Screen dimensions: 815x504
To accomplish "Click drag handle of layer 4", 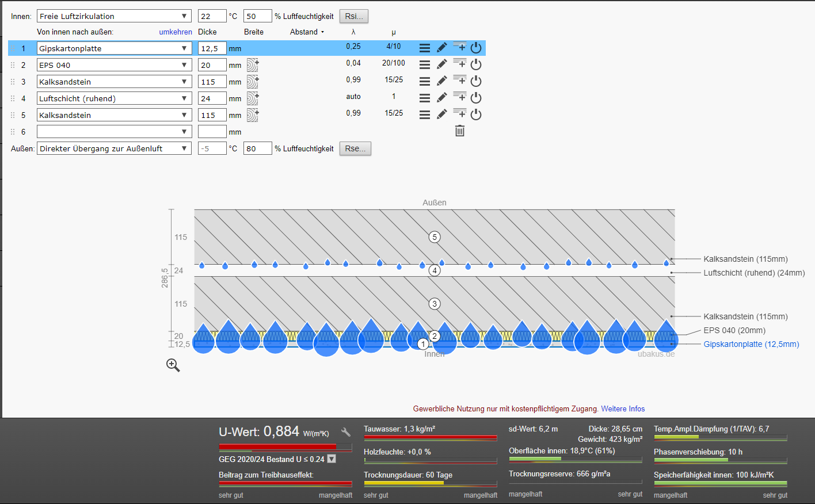I will [13, 98].
